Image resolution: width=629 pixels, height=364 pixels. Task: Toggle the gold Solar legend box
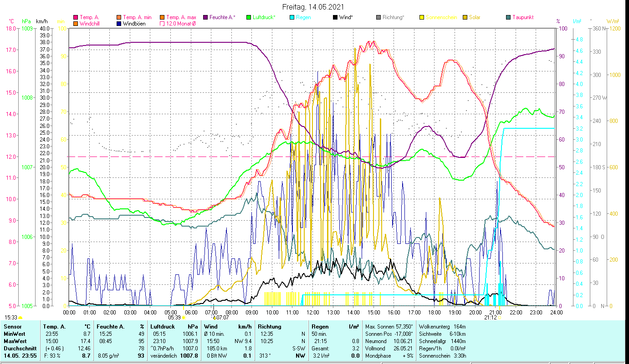(x=465, y=17)
